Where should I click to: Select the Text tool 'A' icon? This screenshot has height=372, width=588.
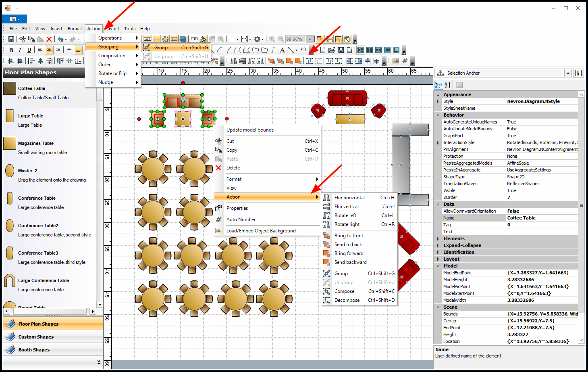click(x=283, y=50)
